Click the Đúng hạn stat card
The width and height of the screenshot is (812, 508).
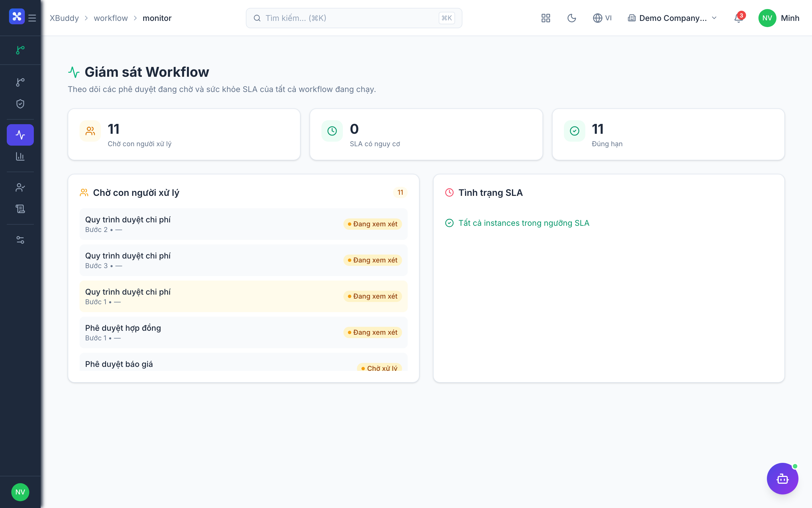[x=668, y=134]
